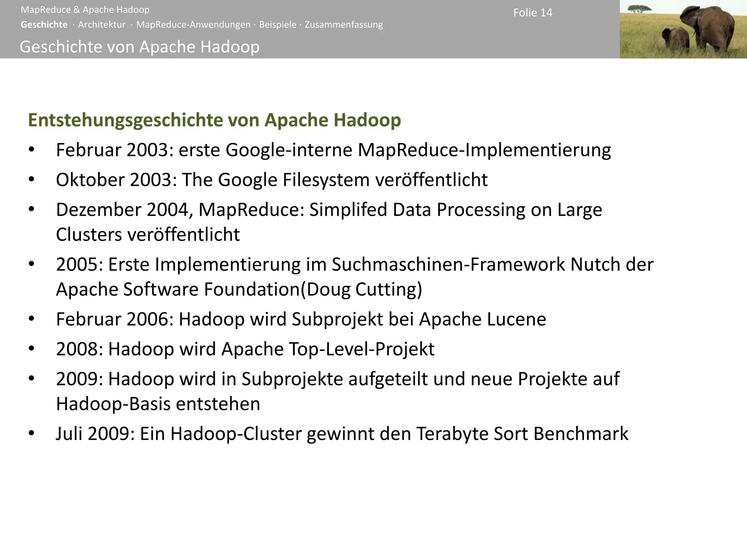747x560 pixels.
Task: Click the '2005: Erste Implementierung' line
Action: tap(355, 264)
